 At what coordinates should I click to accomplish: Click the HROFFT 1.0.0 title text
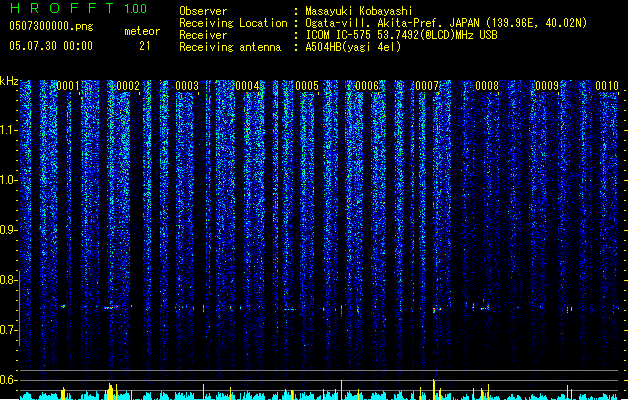click(79, 8)
